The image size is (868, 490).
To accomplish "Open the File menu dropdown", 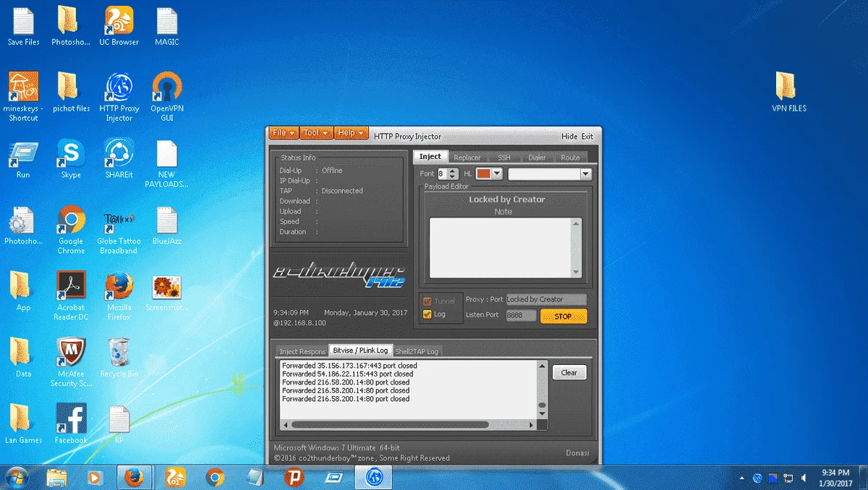I will (284, 133).
